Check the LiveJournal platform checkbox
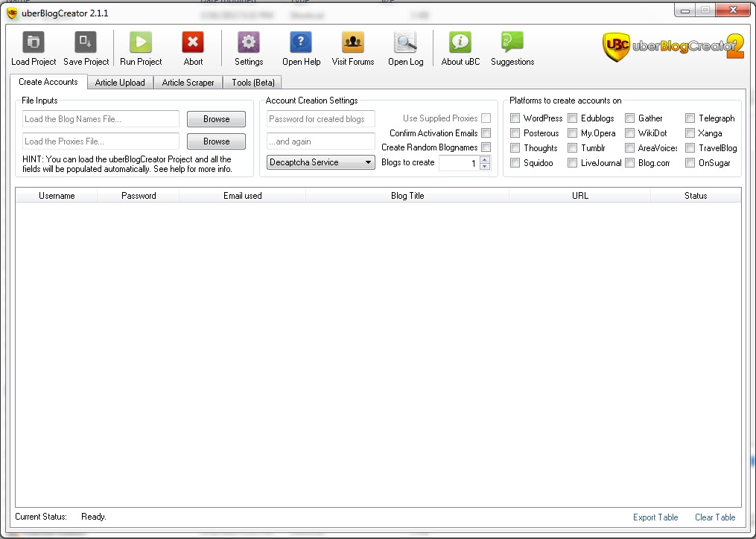756x539 pixels. 572,163
